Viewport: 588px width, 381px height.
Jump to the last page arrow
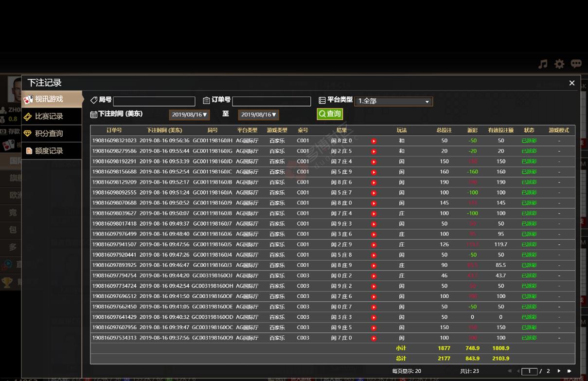[x=570, y=371]
